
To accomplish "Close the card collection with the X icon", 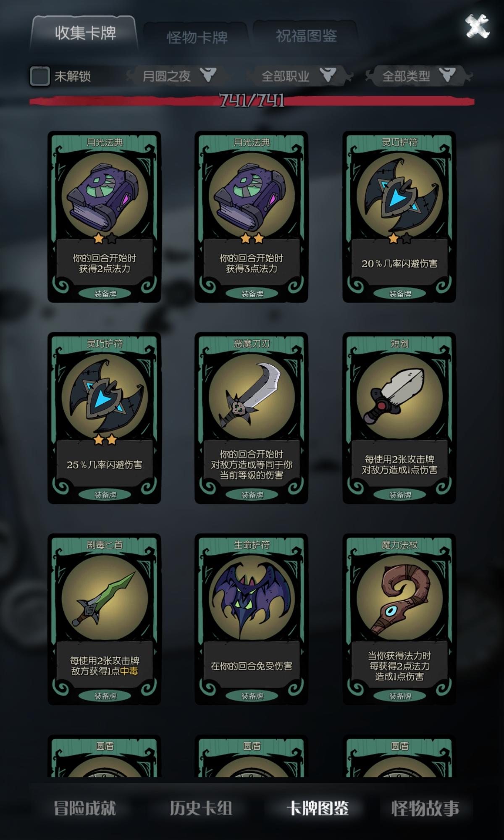I will click(477, 26).
